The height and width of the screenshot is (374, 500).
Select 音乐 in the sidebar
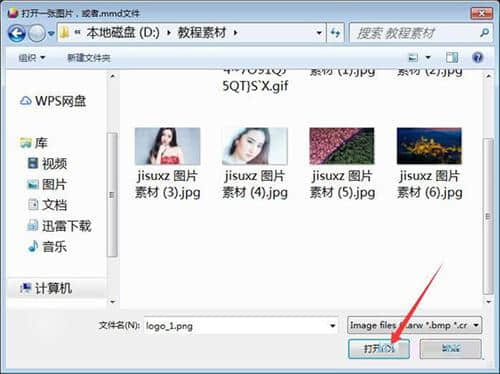(x=47, y=247)
